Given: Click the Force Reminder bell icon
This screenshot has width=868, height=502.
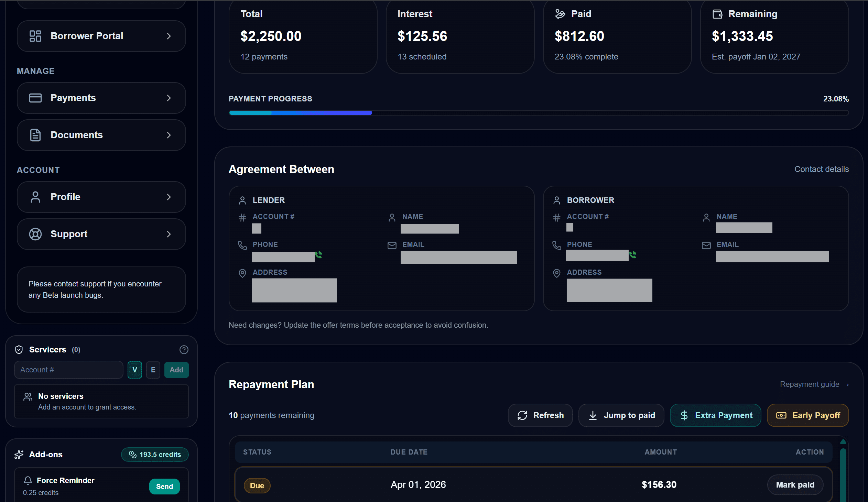Looking at the screenshot, I should 28,481.
